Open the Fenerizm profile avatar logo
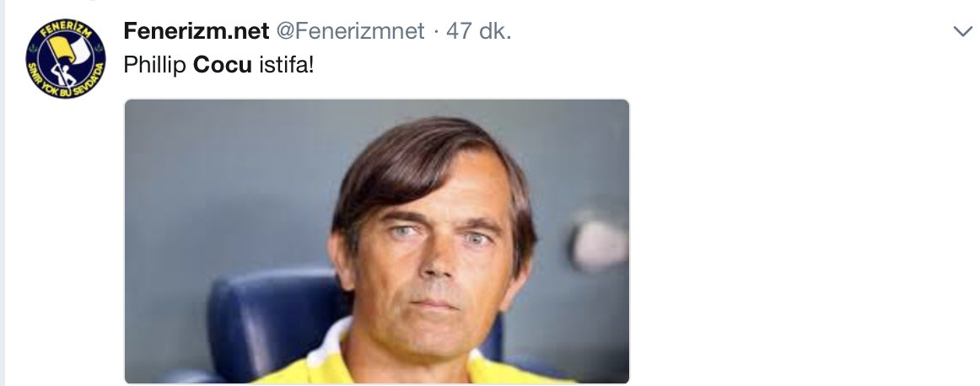980x386 pixels. [66, 58]
